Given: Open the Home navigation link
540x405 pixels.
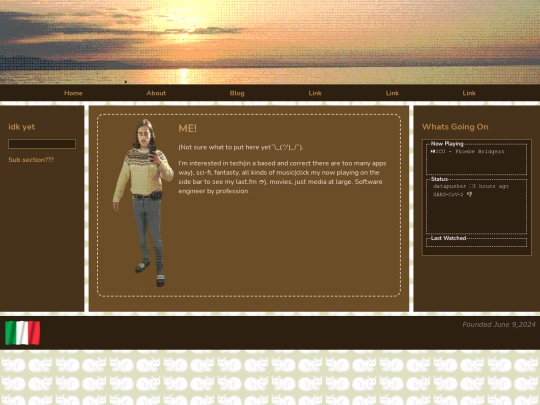Looking at the screenshot, I should coord(73,93).
